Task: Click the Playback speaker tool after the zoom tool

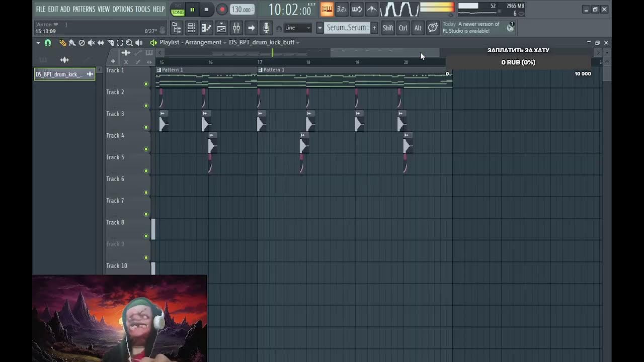Action: (139, 43)
